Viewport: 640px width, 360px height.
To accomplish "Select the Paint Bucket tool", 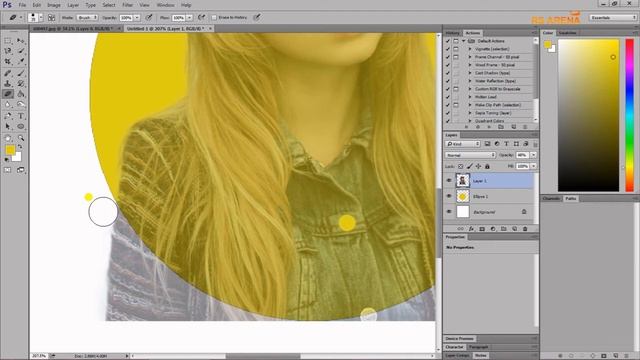I will [21, 94].
